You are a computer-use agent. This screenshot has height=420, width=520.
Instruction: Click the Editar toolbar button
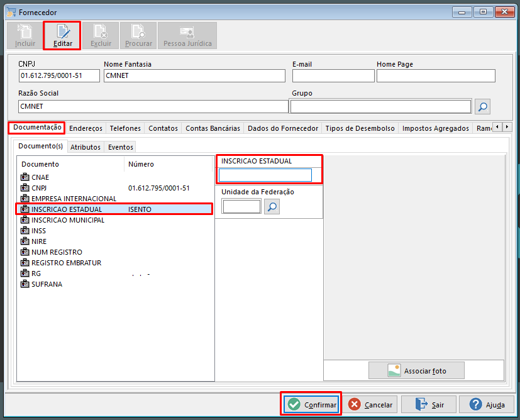62,36
